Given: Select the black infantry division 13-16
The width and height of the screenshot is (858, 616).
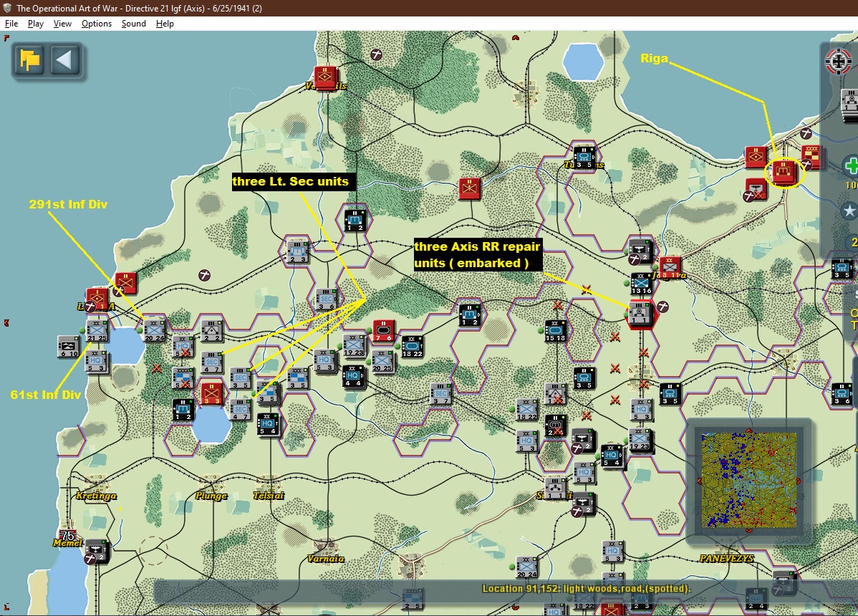Looking at the screenshot, I should (x=641, y=284).
